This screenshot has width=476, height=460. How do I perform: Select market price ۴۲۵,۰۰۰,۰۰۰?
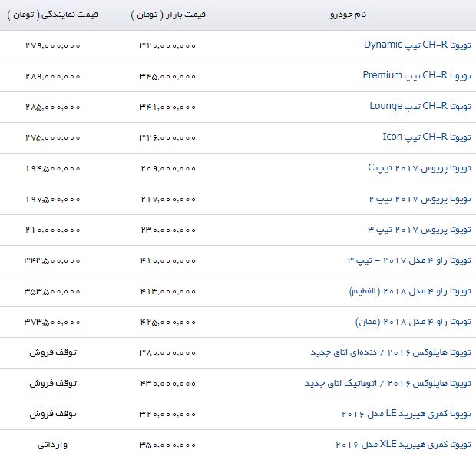point(168,322)
